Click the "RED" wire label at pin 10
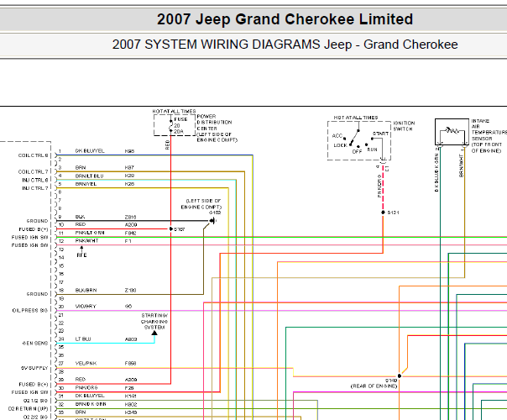This screenshot has width=507, height=420. coord(81,224)
